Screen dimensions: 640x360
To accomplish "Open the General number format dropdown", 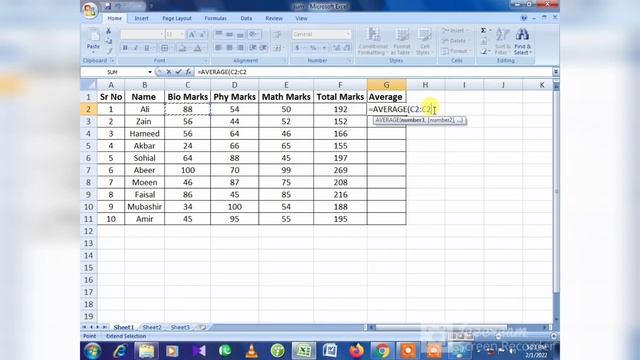I will [x=348, y=35].
